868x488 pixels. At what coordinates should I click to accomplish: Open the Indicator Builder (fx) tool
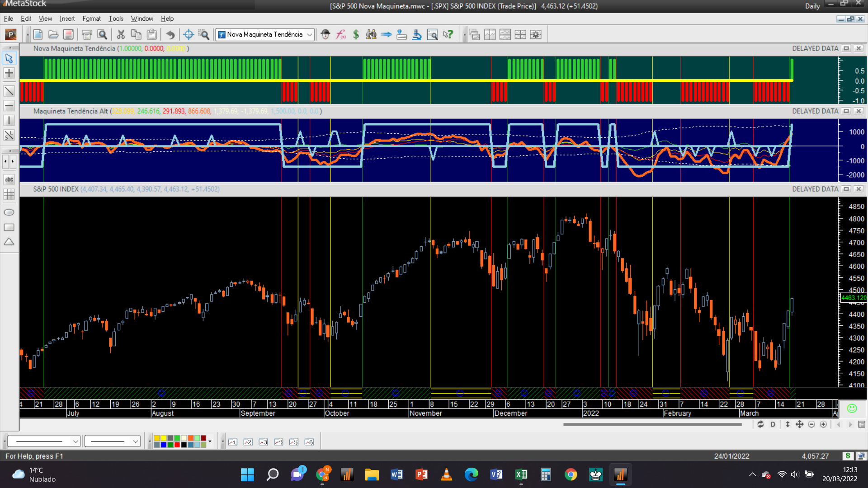click(x=341, y=34)
